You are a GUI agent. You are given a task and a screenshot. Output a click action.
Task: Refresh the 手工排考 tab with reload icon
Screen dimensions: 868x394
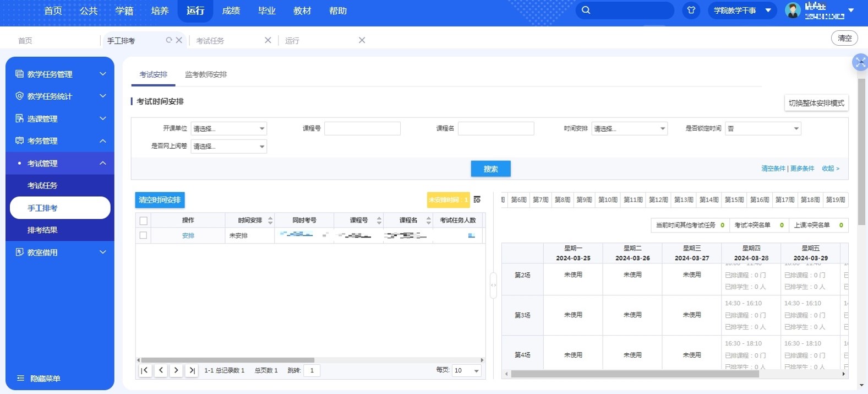pos(169,40)
